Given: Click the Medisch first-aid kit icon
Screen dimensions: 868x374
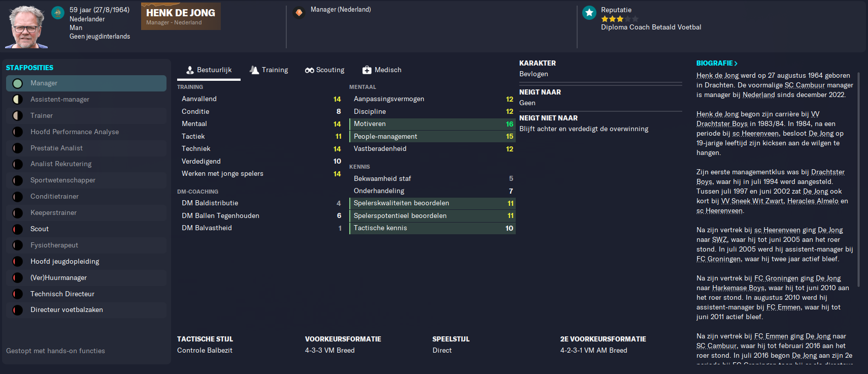Looking at the screenshot, I should tap(366, 70).
